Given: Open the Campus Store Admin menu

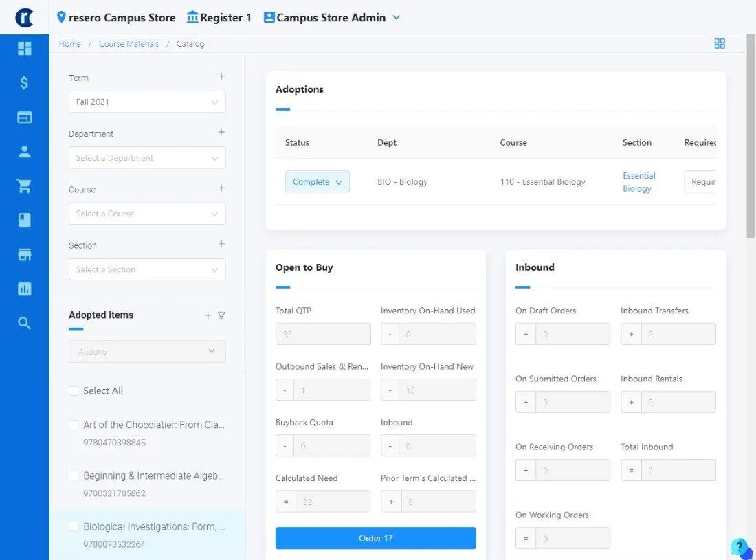Looking at the screenshot, I should (x=332, y=17).
